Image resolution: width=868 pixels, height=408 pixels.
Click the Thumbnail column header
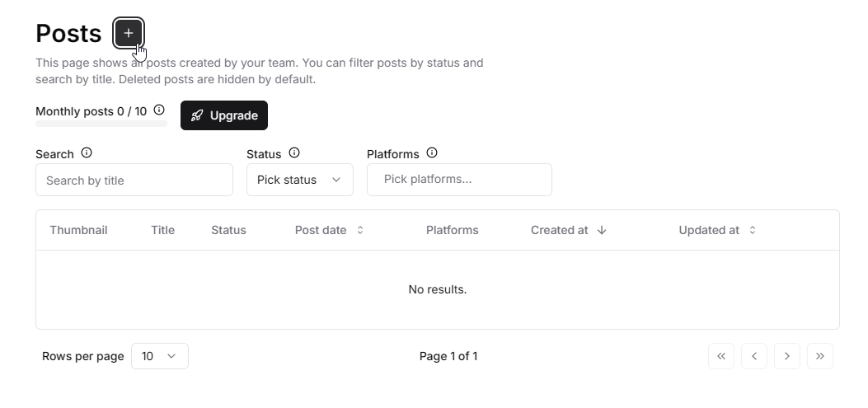coord(78,230)
